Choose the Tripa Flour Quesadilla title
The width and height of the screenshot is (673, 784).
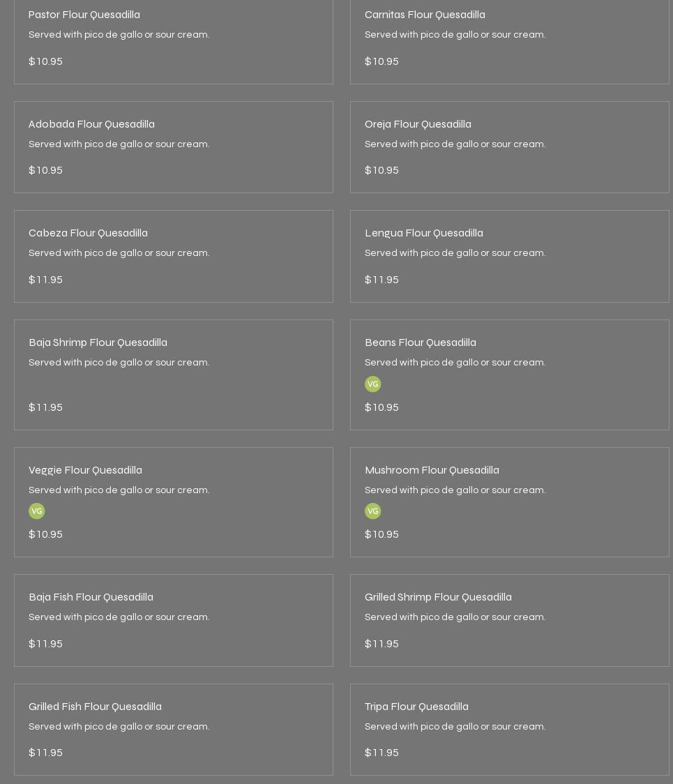pyautogui.click(x=416, y=707)
